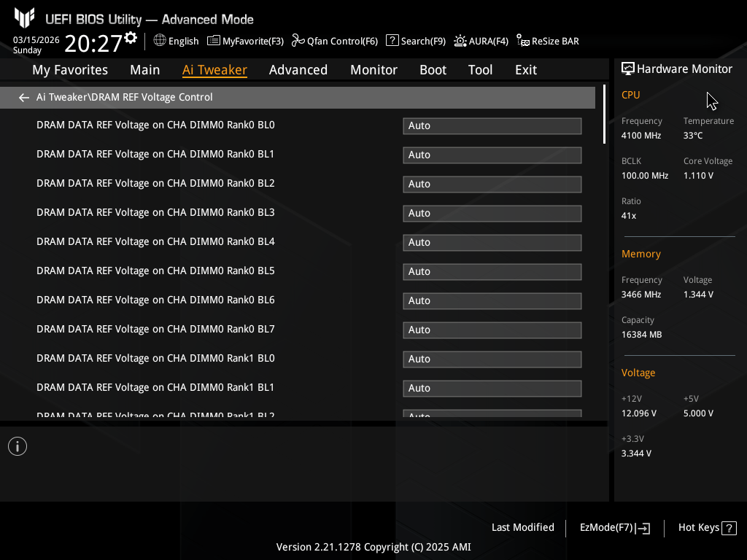Click Auto field for Rank0 BL6

492,301
